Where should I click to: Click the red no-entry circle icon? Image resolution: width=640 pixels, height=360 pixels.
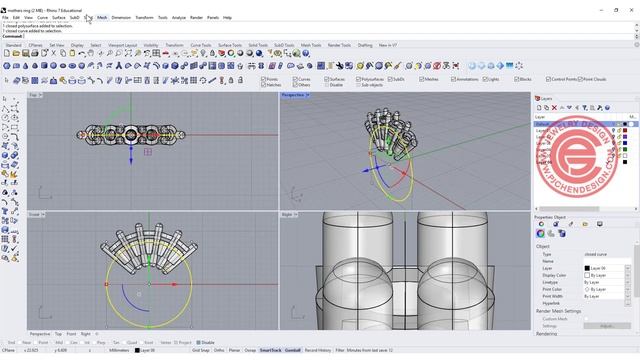point(437,65)
